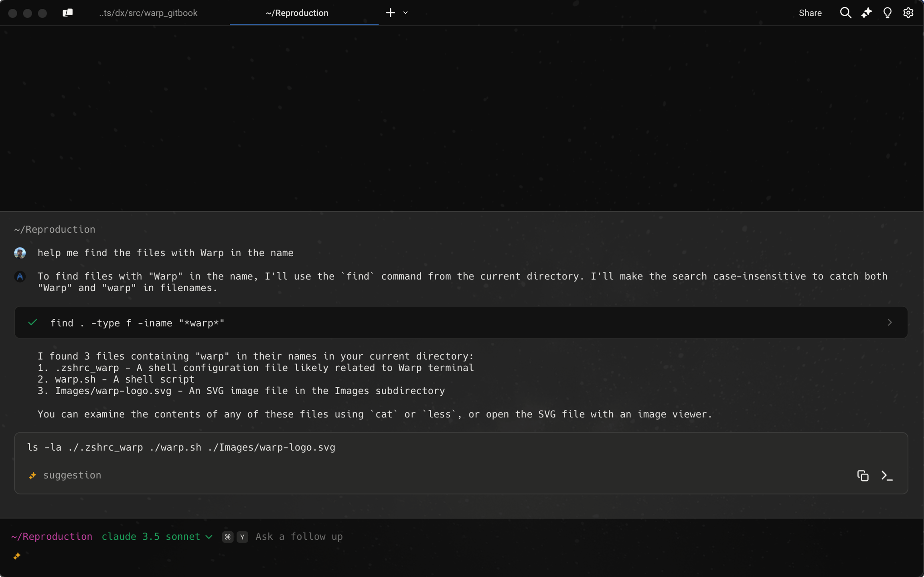Viewport: 924px width, 577px height.
Task: Click the AI explanation about find command
Action: [x=462, y=282]
